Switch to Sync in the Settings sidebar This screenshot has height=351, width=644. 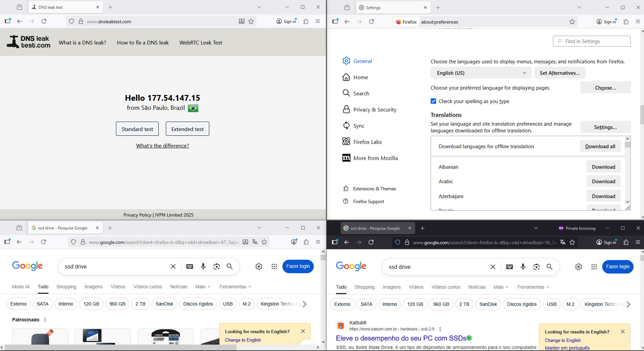click(354, 126)
